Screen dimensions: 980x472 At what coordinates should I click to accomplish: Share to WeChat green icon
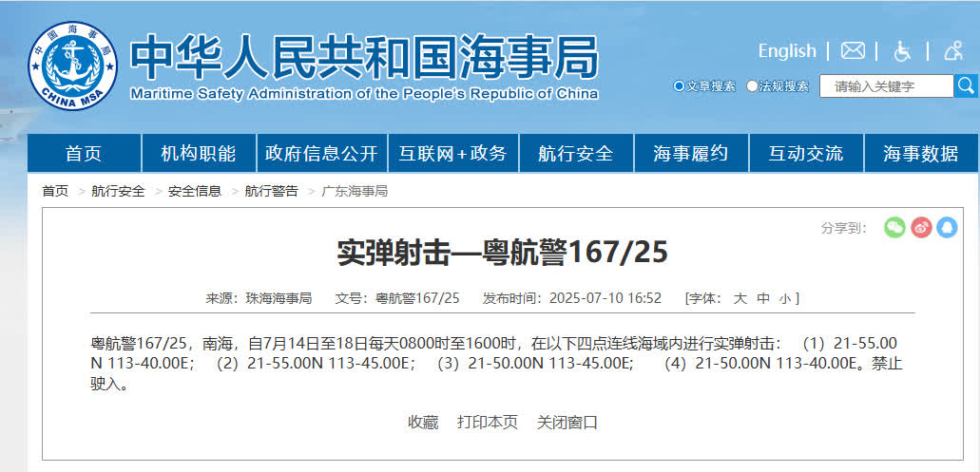tap(894, 227)
